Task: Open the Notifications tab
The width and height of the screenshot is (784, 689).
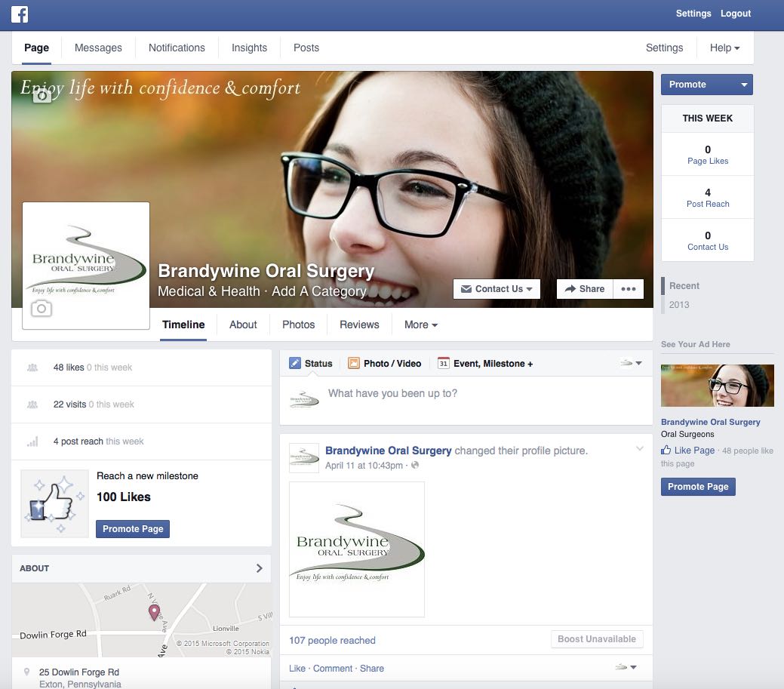Action: click(x=177, y=48)
